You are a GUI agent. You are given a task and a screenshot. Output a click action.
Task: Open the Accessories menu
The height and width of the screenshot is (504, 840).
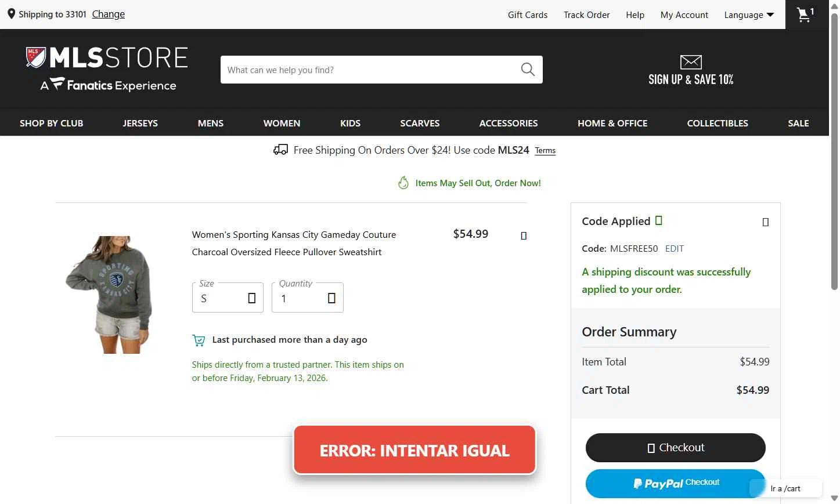tap(509, 123)
